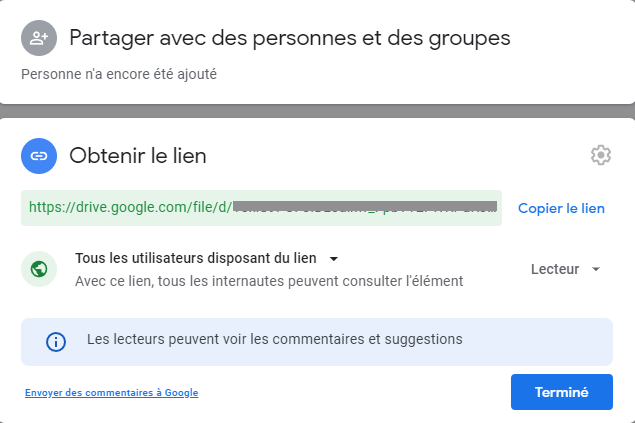
Task: Click the Terminé button
Action: pyautogui.click(x=562, y=392)
